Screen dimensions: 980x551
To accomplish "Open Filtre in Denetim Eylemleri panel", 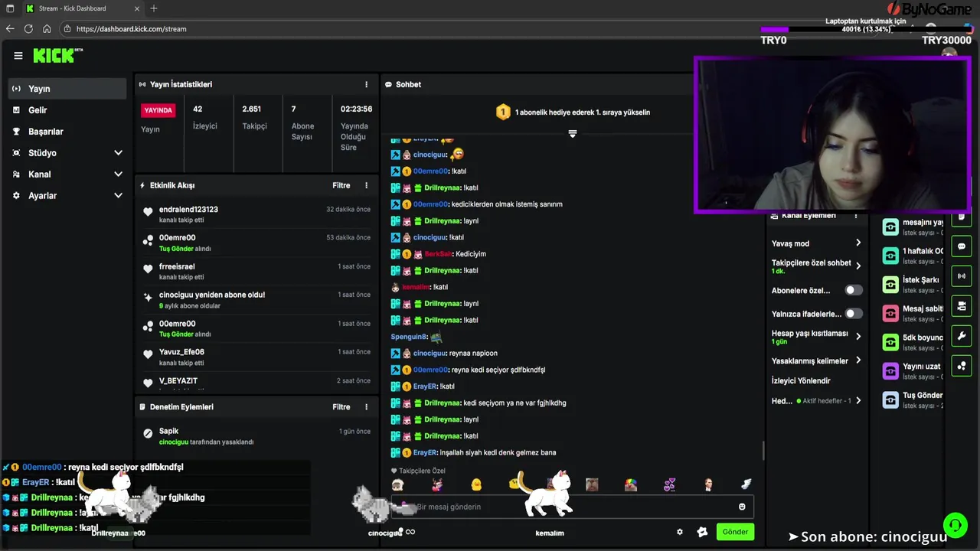I will (x=341, y=407).
